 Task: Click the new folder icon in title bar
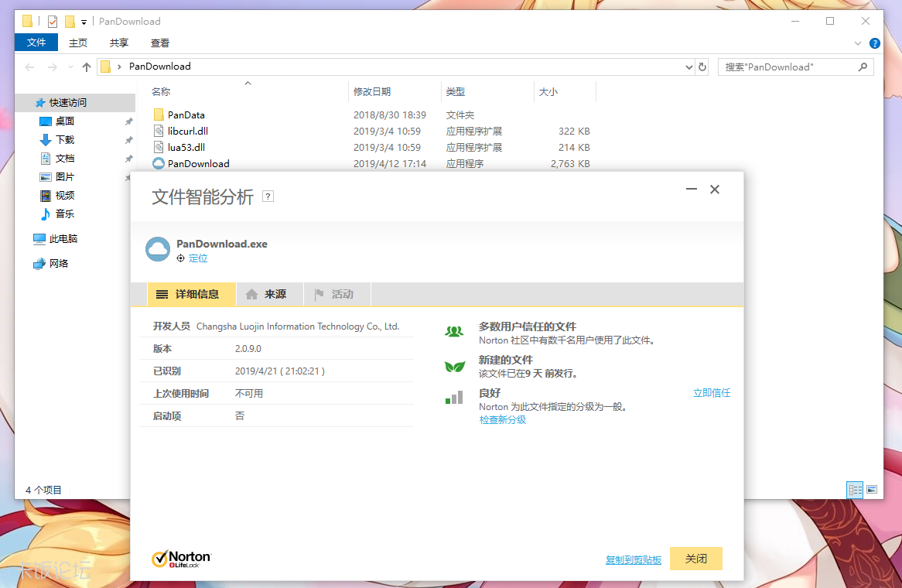[70, 22]
